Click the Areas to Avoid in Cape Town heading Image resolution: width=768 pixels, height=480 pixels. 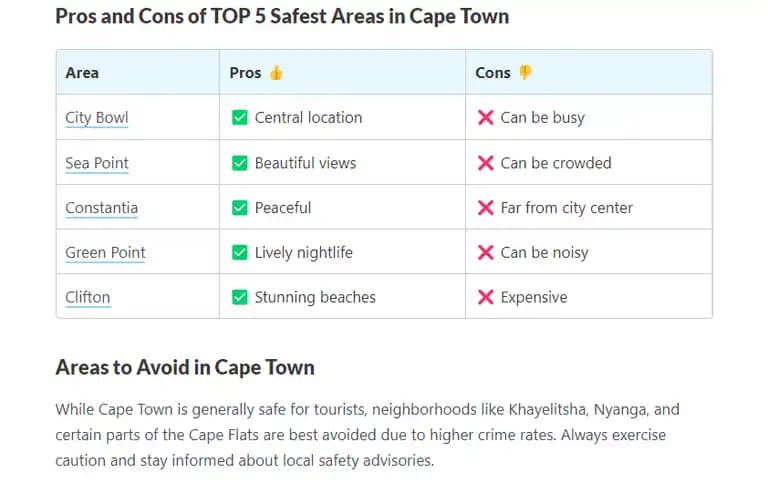(185, 367)
